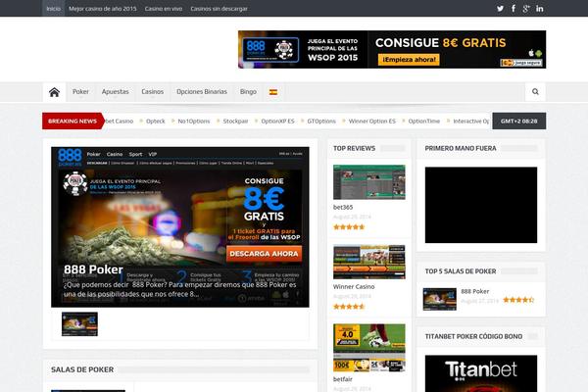The width and height of the screenshot is (588, 392).
Task: Click the Titanbet poker bonus banner
Action: click(x=481, y=373)
